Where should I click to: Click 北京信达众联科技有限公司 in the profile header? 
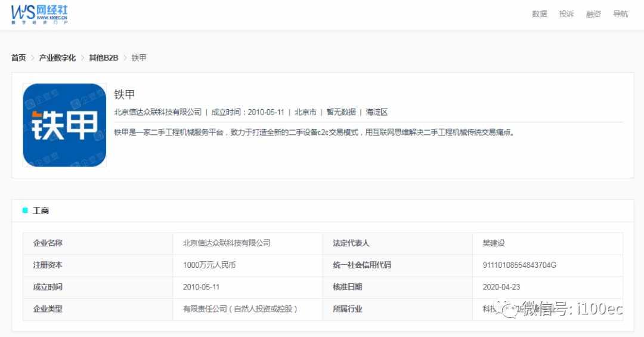click(x=157, y=112)
